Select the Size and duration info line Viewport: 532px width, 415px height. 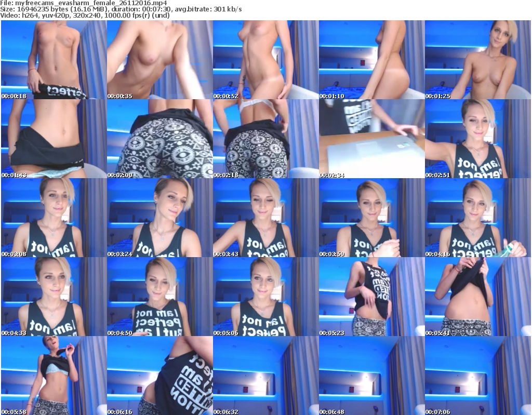coord(121,9)
